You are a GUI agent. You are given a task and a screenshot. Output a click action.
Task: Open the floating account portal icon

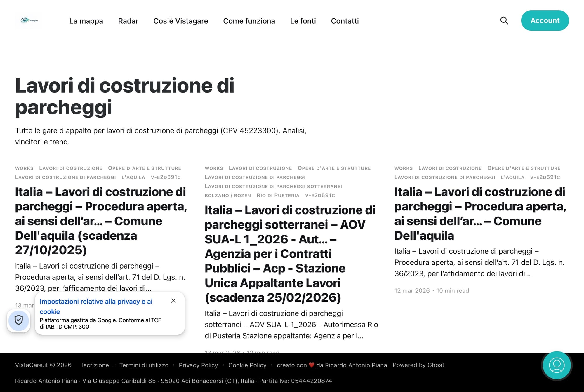[557, 365]
